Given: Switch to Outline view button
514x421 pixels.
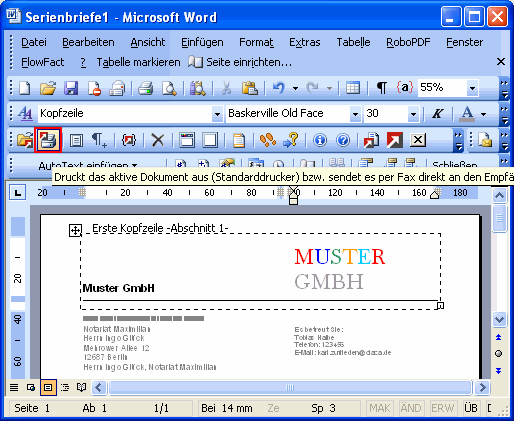Looking at the screenshot, I should click(x=65, y=387).
